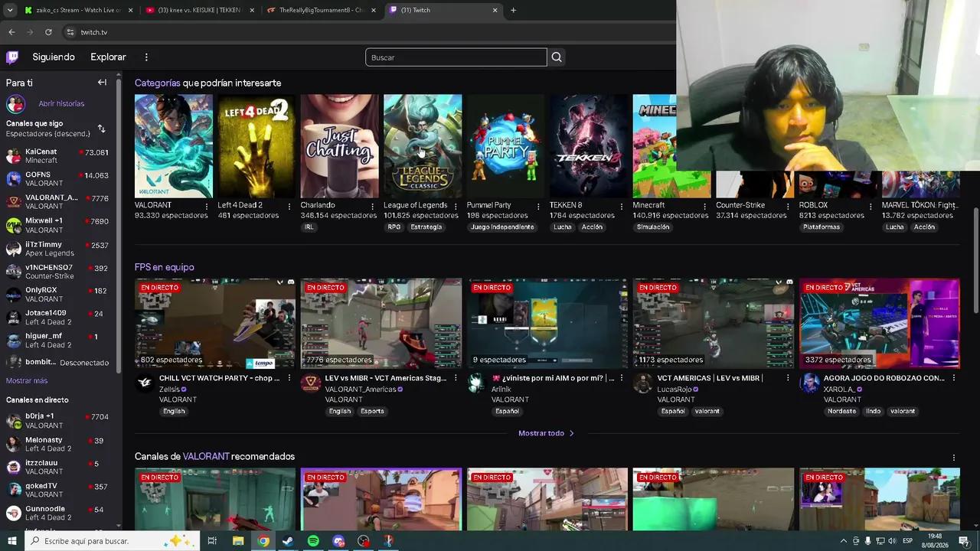This screenshot has height=551, width=980.
Task: Go back with the browser back arrow
Action: [11, 32]
